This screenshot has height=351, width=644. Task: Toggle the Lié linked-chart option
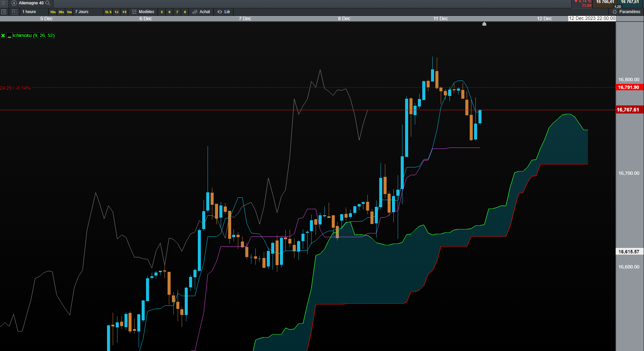tap(224, 12)
